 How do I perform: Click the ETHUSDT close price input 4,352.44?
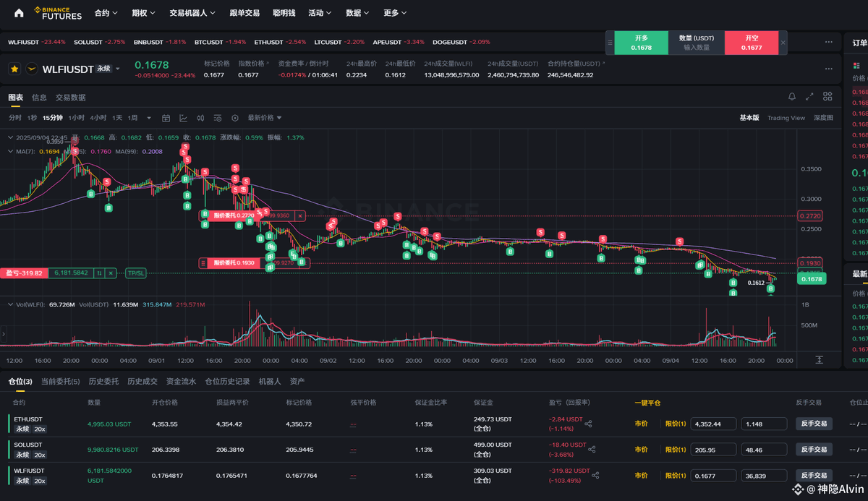pyautogui.click(x=714, y=424)
